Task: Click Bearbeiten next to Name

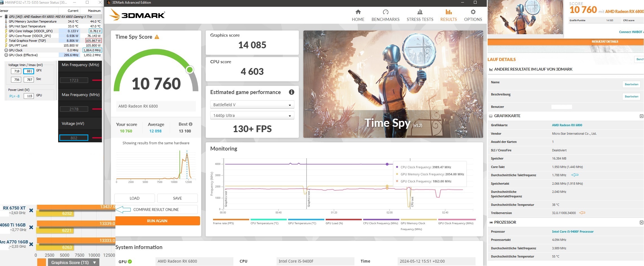Action: point(631,84)
